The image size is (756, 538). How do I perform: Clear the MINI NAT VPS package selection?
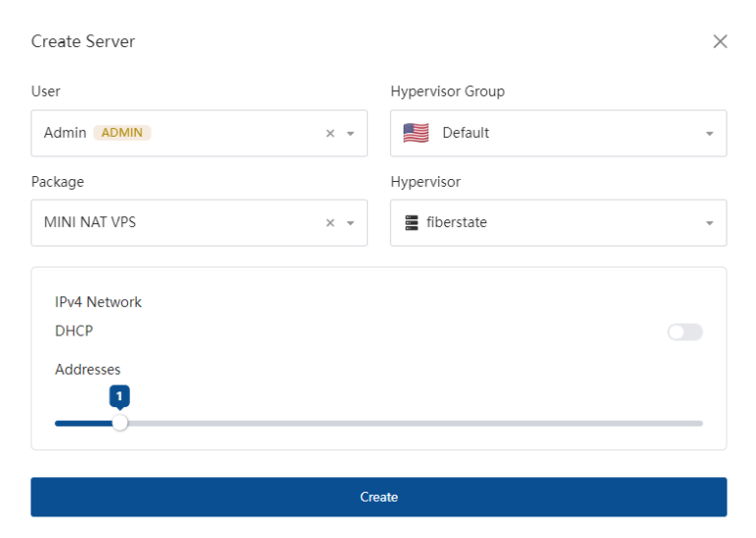(x=331, y=223)
